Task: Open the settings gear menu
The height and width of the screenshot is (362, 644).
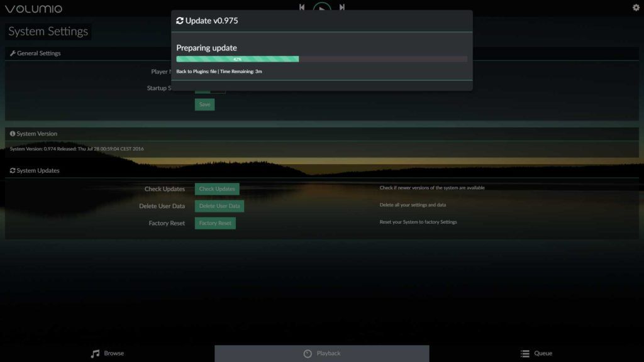Action: pyautogui.click(x=636, y=8)
